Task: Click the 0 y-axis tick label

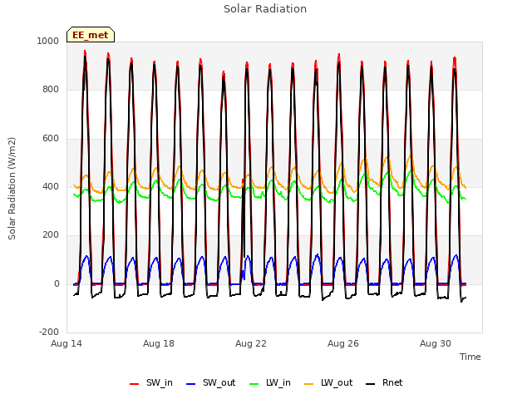Action: pos(57,284)
